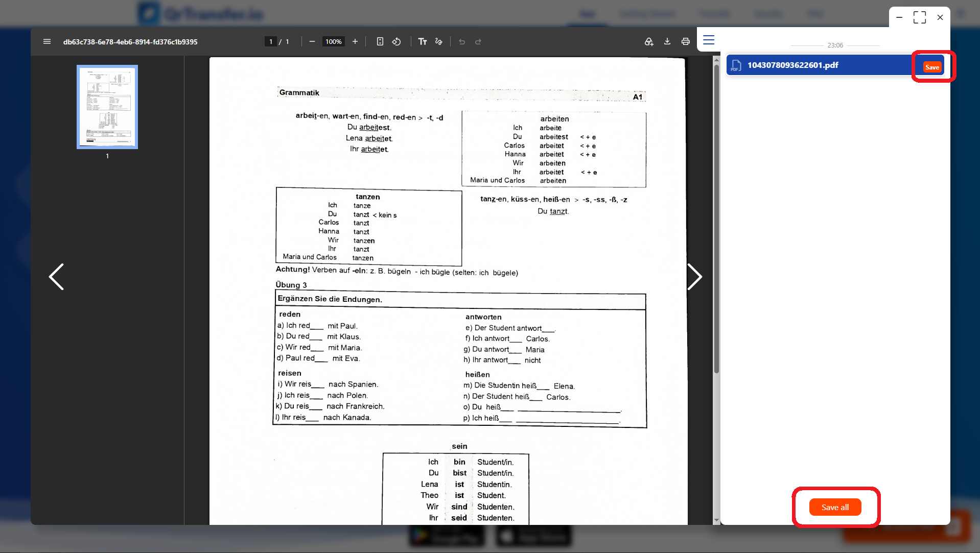
Task: Open the PDF viewer sidebar menu
Action: coord(47,41)
